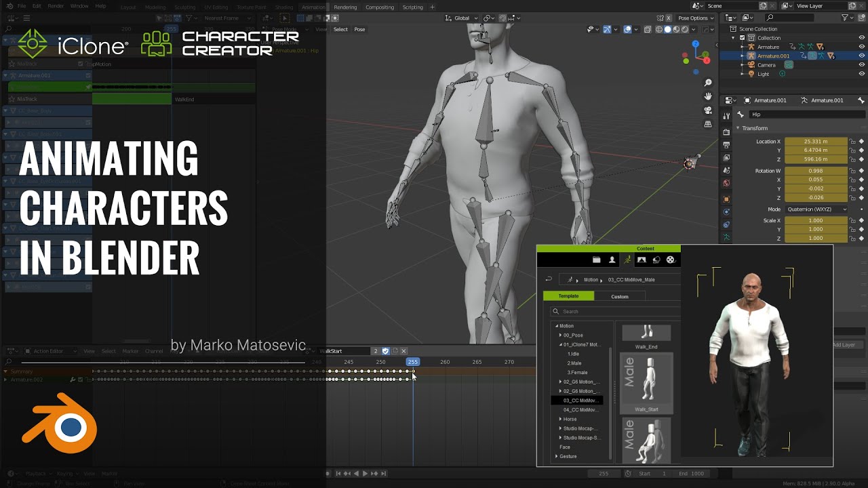Click the film reel icon in Content panel

(x=671, y=260)
